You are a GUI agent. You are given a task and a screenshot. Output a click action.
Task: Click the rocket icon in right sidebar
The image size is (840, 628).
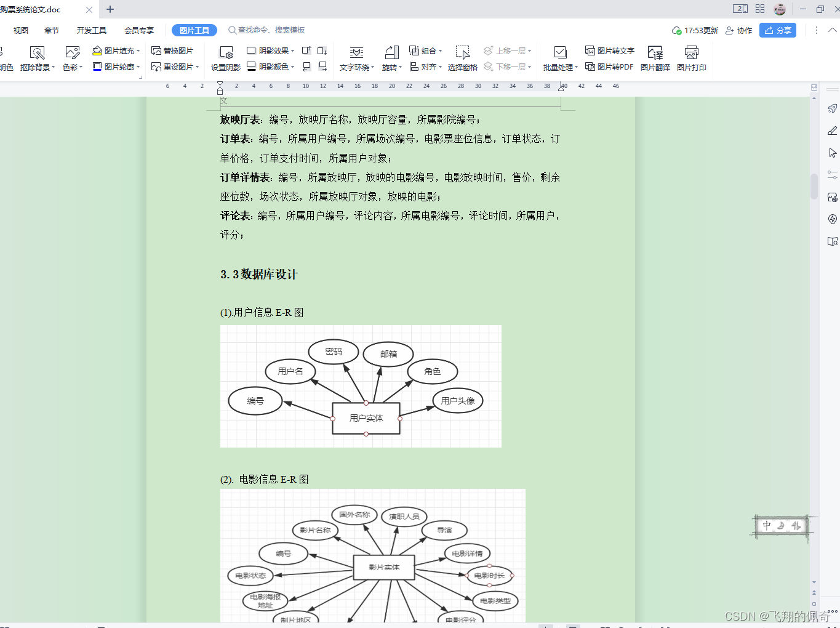tap(833, 108)
